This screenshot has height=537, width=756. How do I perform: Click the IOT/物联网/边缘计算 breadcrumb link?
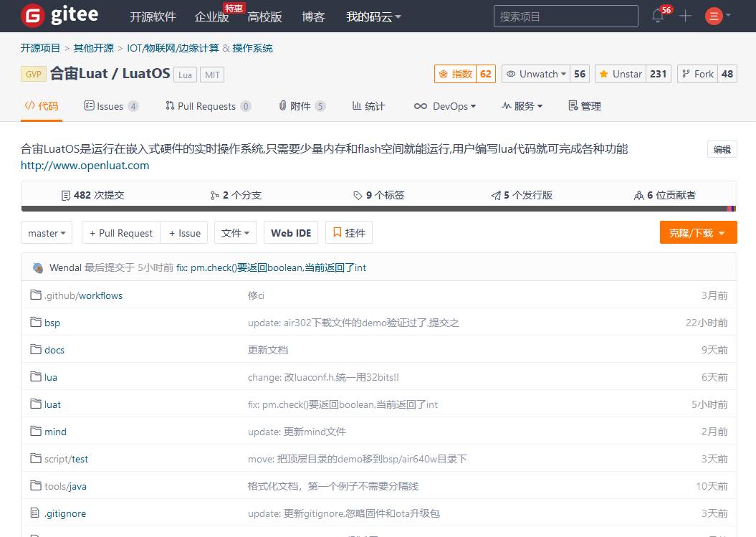click(173, 48)
